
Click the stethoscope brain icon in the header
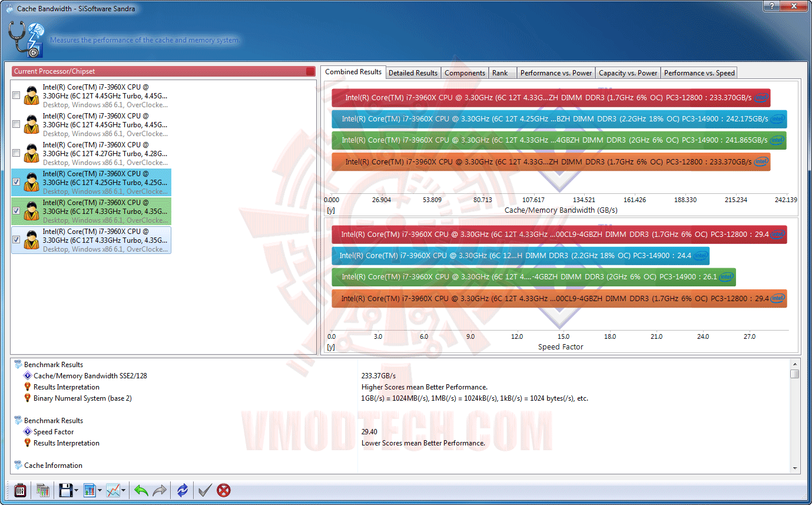25,40
